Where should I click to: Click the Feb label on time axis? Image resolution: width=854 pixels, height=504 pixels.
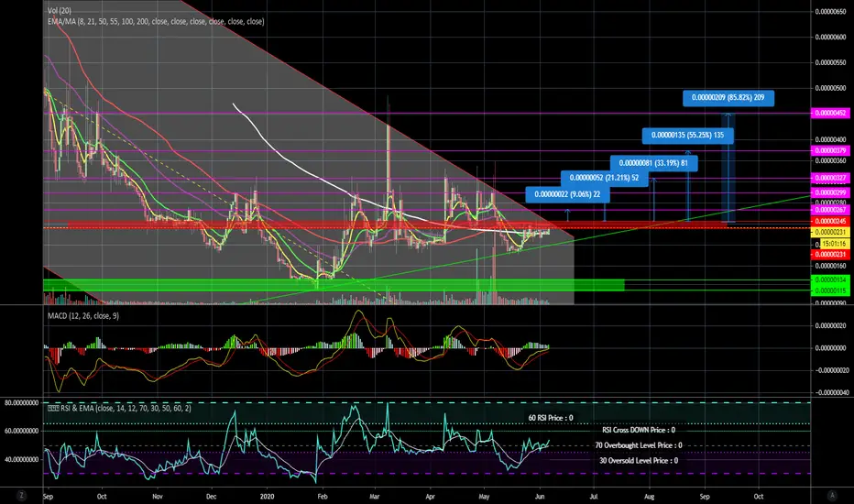click(323, 497)
